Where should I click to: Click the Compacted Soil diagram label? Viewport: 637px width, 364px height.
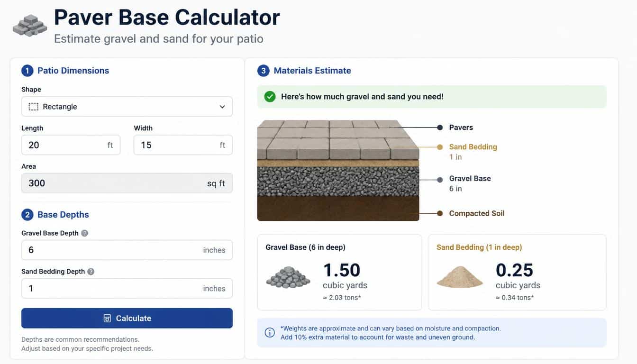pos(477,213)
